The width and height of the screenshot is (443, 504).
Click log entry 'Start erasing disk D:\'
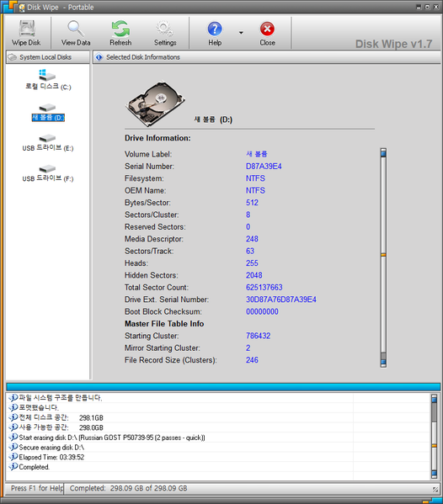coord(112,438)
